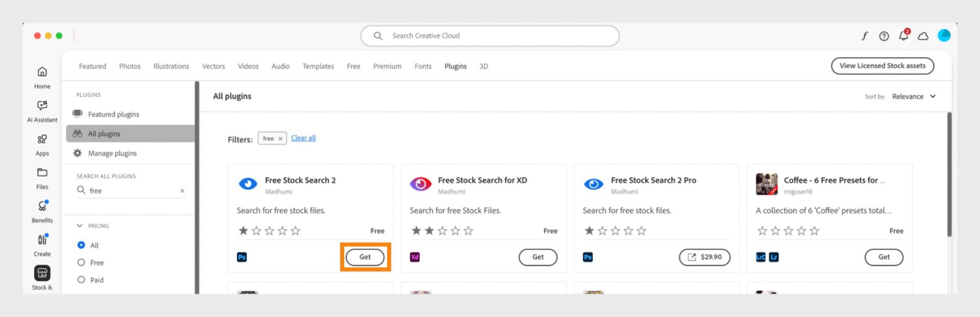Viewport: 980px width, 317px height.
Task: Switch to the 3D tab
Action: [x=483, y=66]
